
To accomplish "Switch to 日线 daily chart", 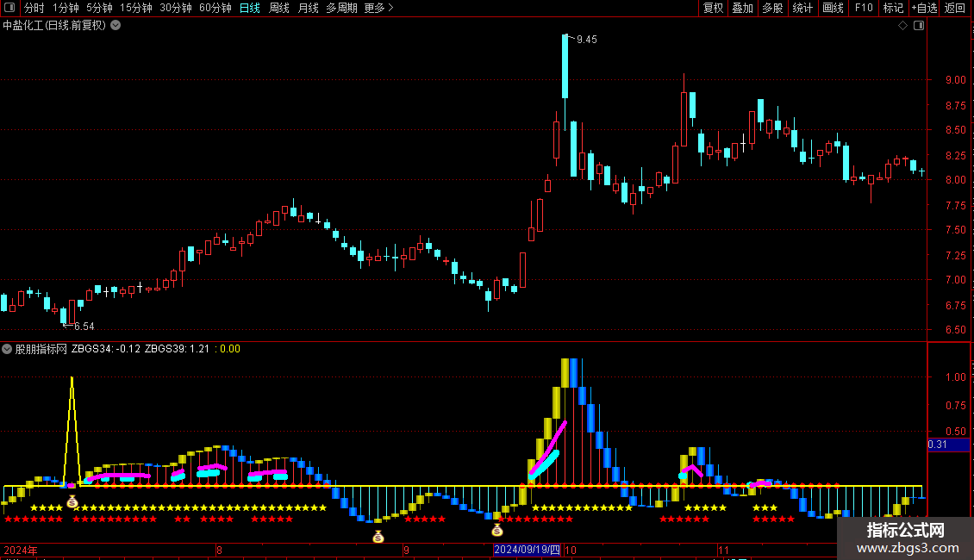I will (250, 8).
